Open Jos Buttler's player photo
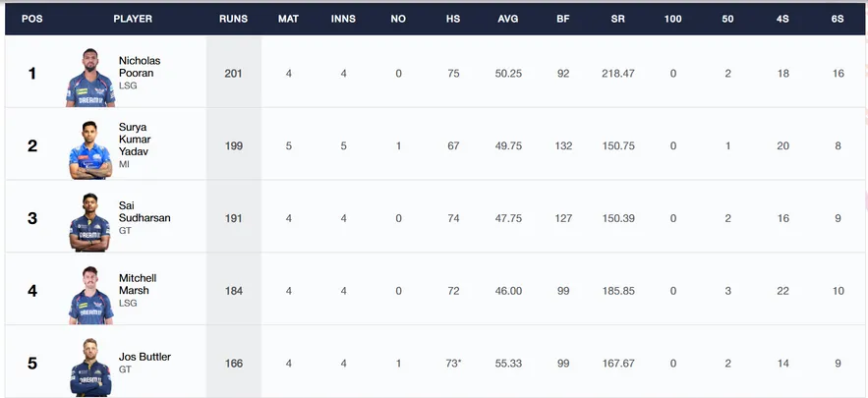868x398 pixels. tap(90, 367)
